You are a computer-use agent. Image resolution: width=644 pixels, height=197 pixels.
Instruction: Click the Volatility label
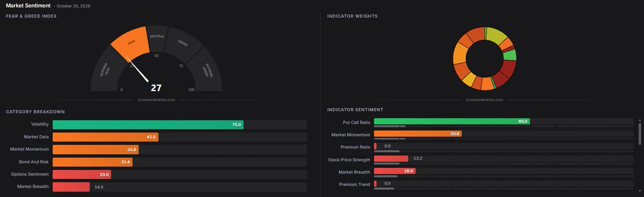point(40,125)
